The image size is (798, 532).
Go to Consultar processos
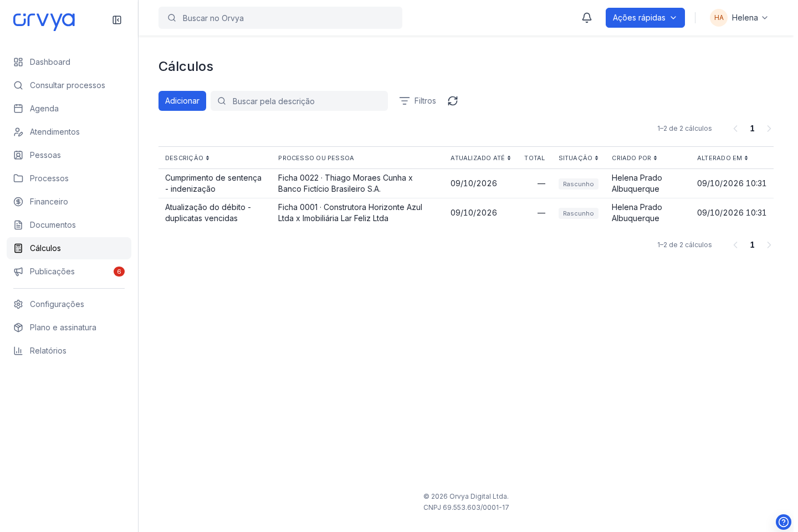tap(69, 85)
